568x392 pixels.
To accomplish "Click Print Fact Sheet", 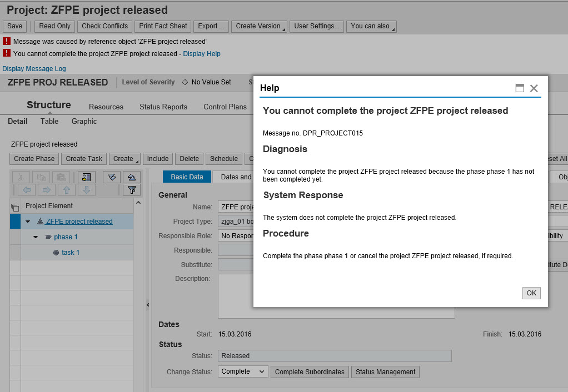I will tap(163, 27).
